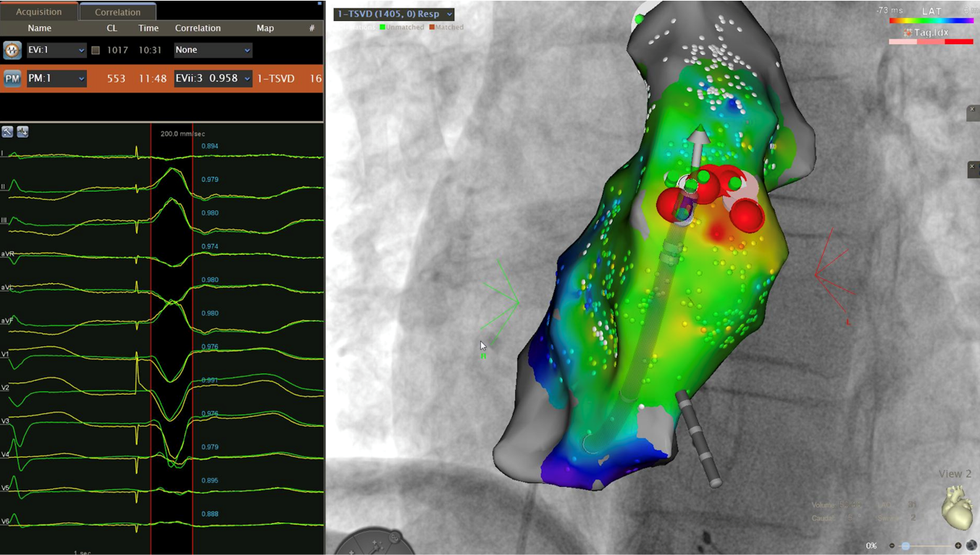Click the grey direction arrow on the map

pos(698,149)
